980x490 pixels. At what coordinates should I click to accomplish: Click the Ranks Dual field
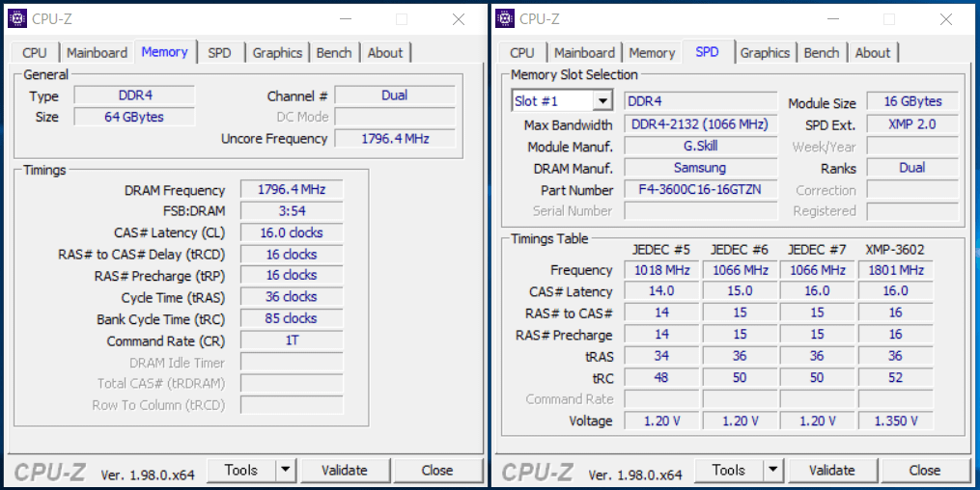click(912, 168)
